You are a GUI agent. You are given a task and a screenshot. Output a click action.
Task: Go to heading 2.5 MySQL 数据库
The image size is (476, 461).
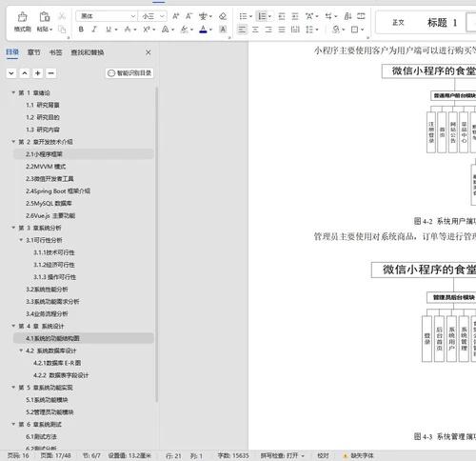[x=49, y=204]
